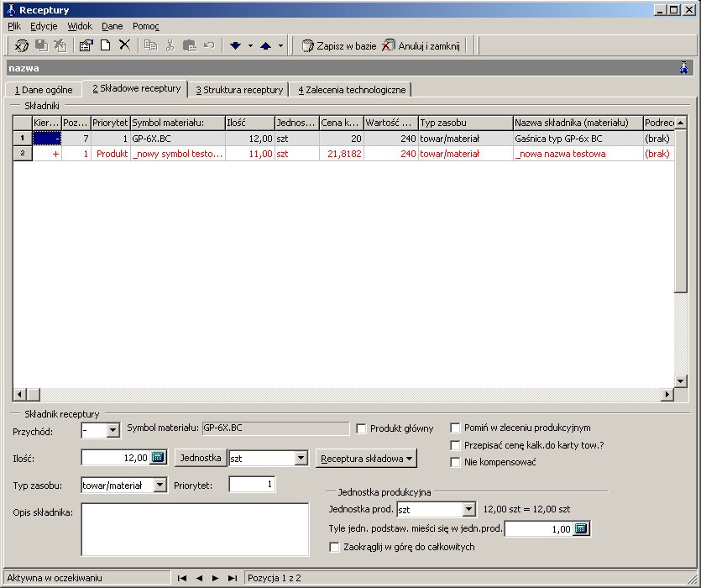Viewport: 701px width, 588px height.
Task: Move the row down with the blue arrow
Action: click(x=236, y=45)
